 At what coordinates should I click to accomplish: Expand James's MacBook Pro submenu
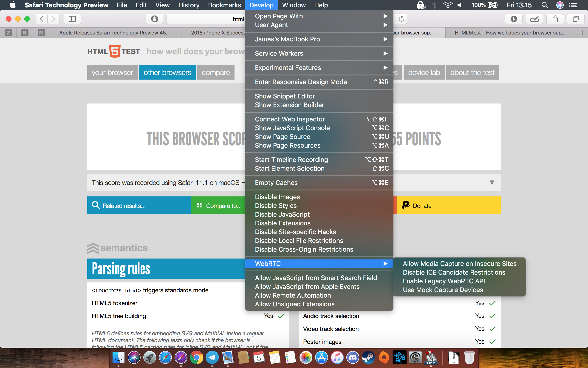click(x=319, y=39)
